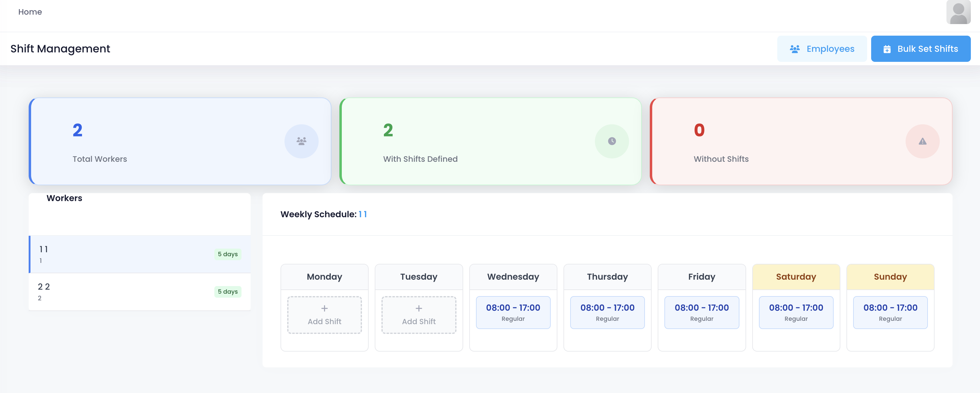This screenshot has width=980, height=393.
Task: Open Thursday's Regular shift card
Action: coord(607,312)
